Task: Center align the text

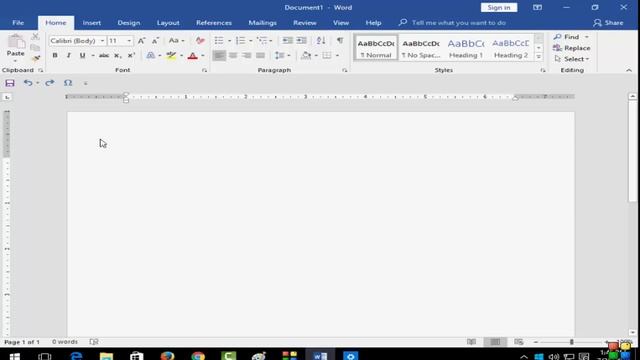Action: [233, 56]
